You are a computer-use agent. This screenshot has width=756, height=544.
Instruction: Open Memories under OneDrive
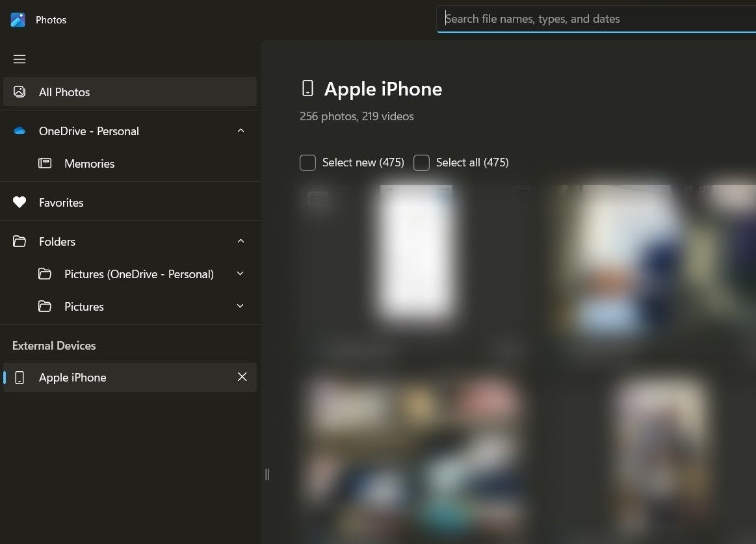pyautogui.click(x=130, y=164)
